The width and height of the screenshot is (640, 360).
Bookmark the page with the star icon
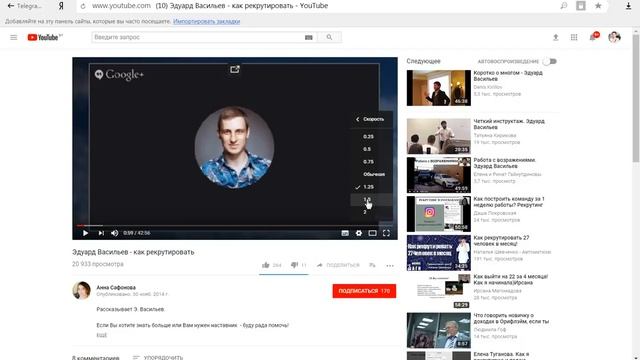point(598,6)
